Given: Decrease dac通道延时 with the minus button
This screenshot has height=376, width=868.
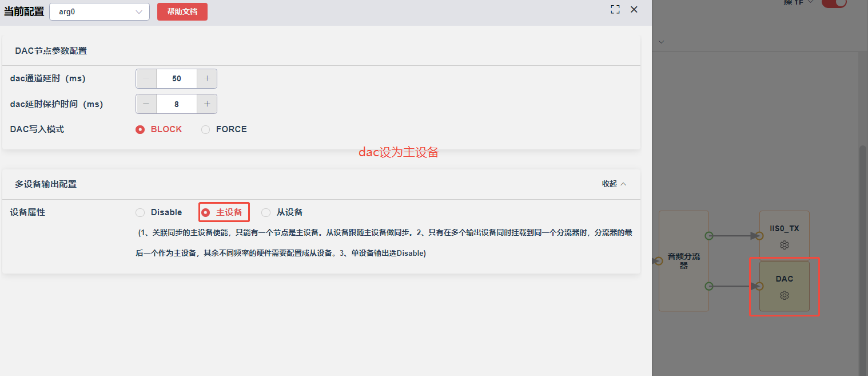Looking at the screenshot, I should tap(146, 78).
